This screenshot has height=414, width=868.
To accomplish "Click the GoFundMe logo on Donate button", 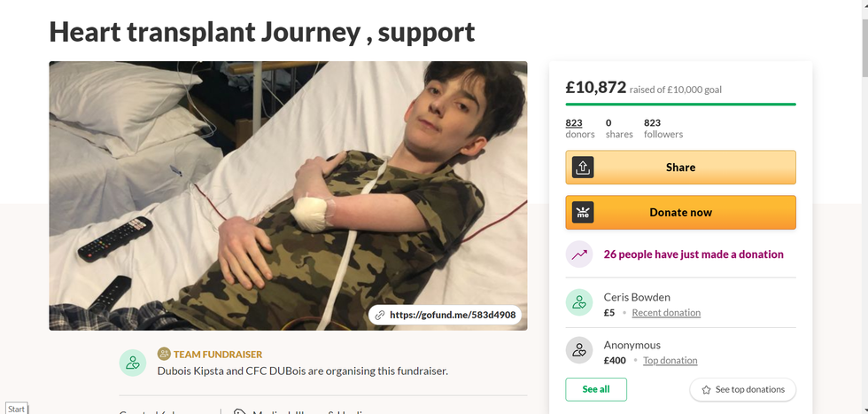I will (x=583, y=213).
